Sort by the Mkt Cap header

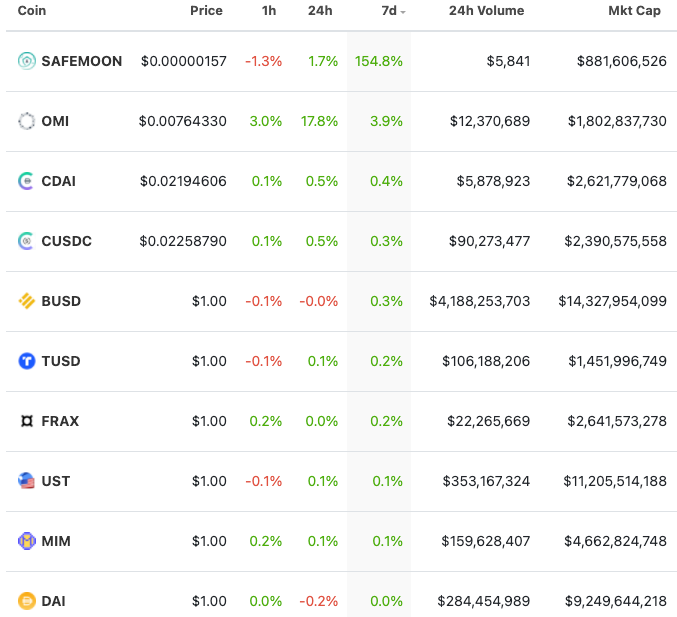[x=634, y=10]
